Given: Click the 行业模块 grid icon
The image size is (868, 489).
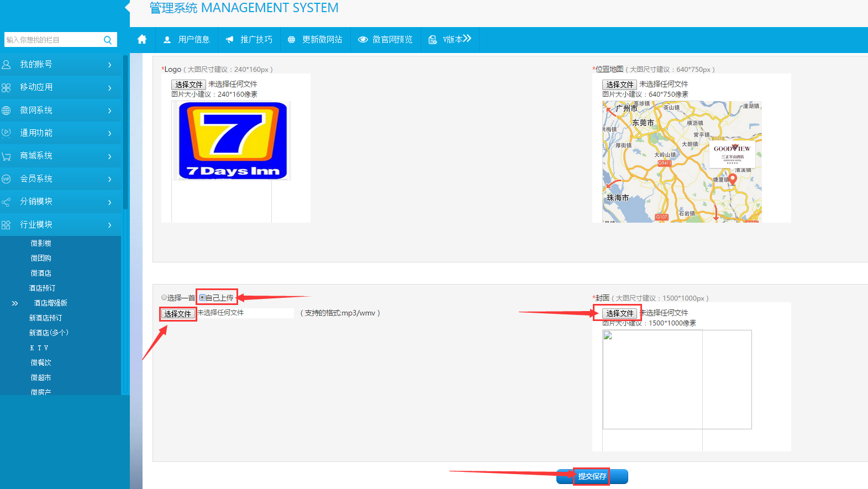Looking at the screenshot, I should click(7, 225).
